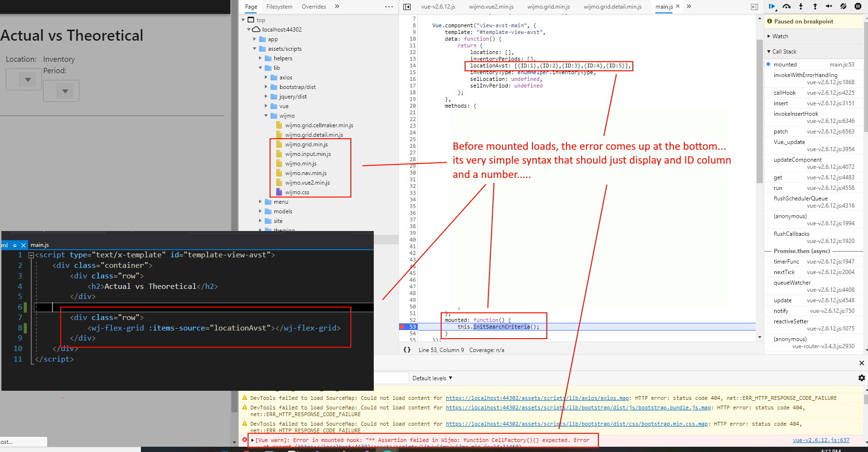Expand the helpers folder

point(260,58)
